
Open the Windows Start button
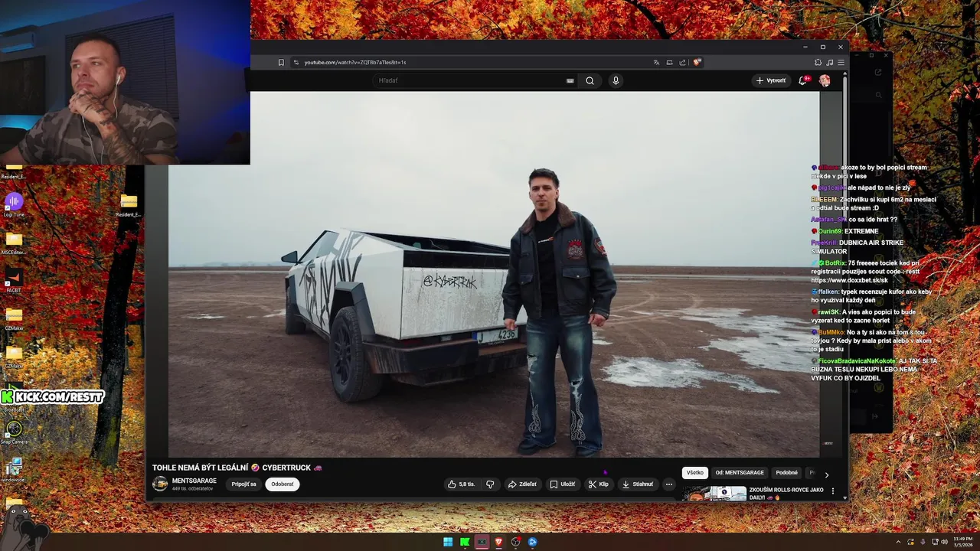click(448, 542)
